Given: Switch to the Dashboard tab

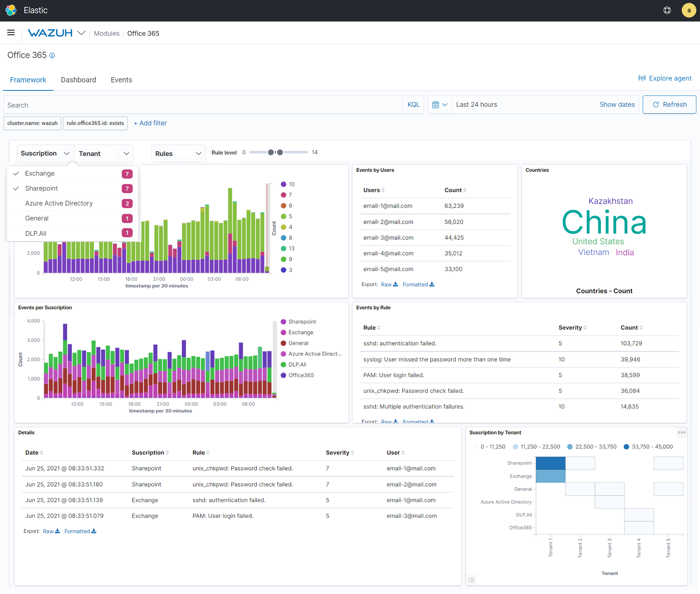Looking at the screenshot, I should tap(78, 80).
